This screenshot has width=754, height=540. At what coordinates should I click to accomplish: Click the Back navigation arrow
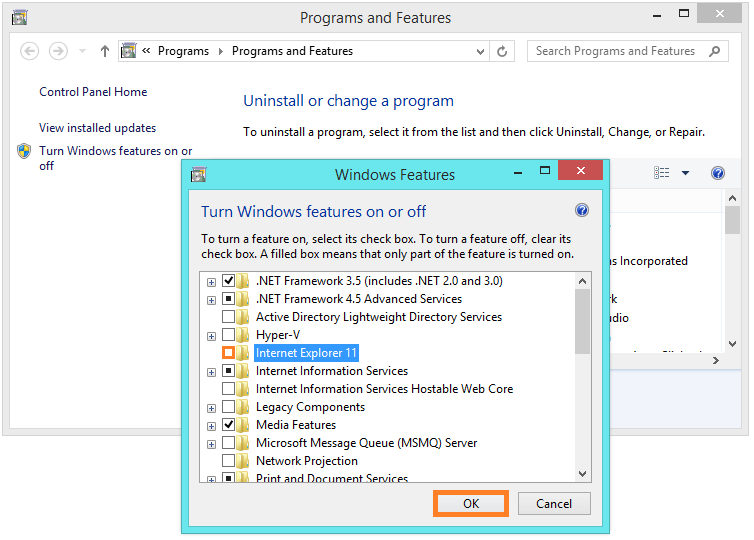coord(29,51)
